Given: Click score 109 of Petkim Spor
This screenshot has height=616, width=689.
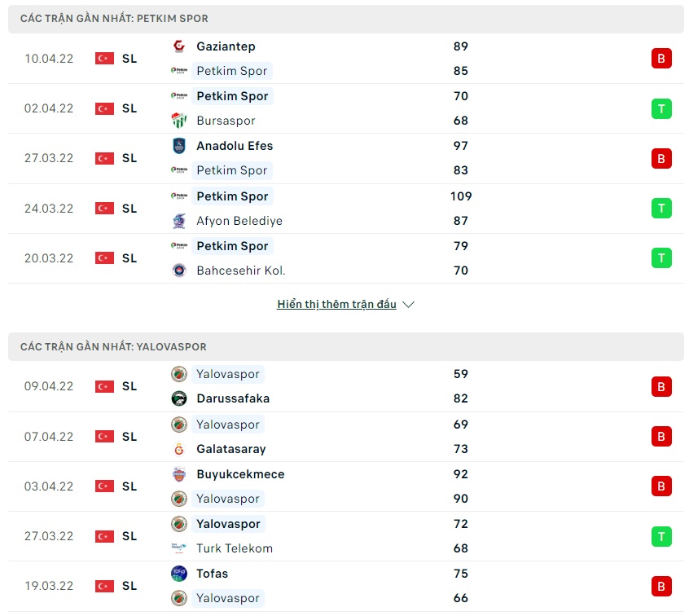Looking at the screenshot, I should 461,196.
